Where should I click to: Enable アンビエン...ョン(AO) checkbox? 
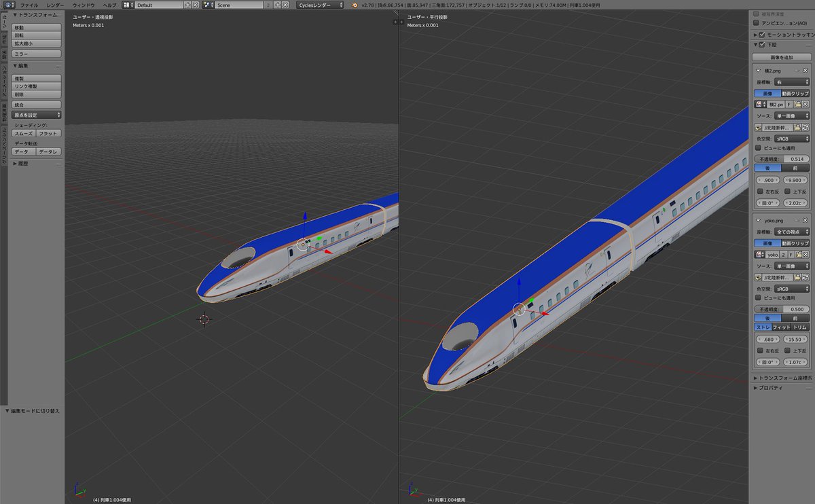tap(757, 22)
